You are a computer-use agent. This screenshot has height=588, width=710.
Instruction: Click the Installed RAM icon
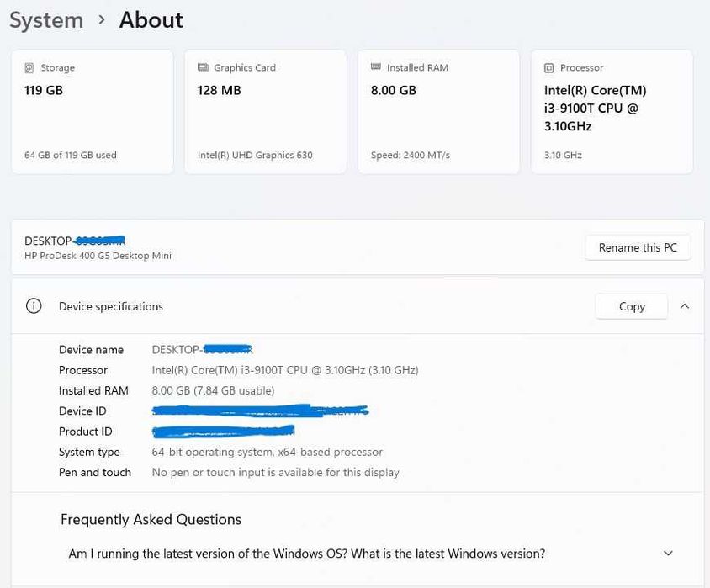376,68
